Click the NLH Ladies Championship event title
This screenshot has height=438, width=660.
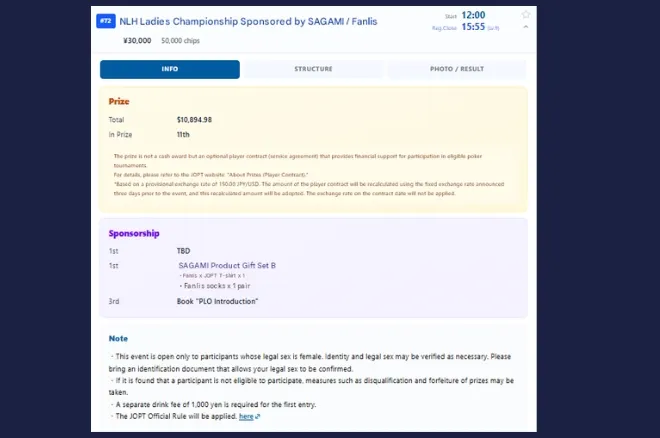[x=248, y=21]
